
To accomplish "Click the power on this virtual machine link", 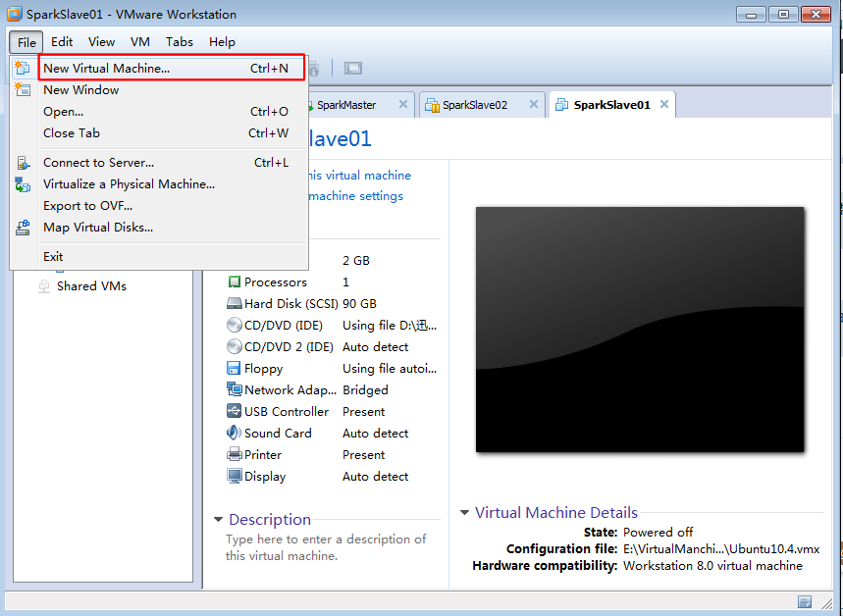I will click(x=359, y=176).
